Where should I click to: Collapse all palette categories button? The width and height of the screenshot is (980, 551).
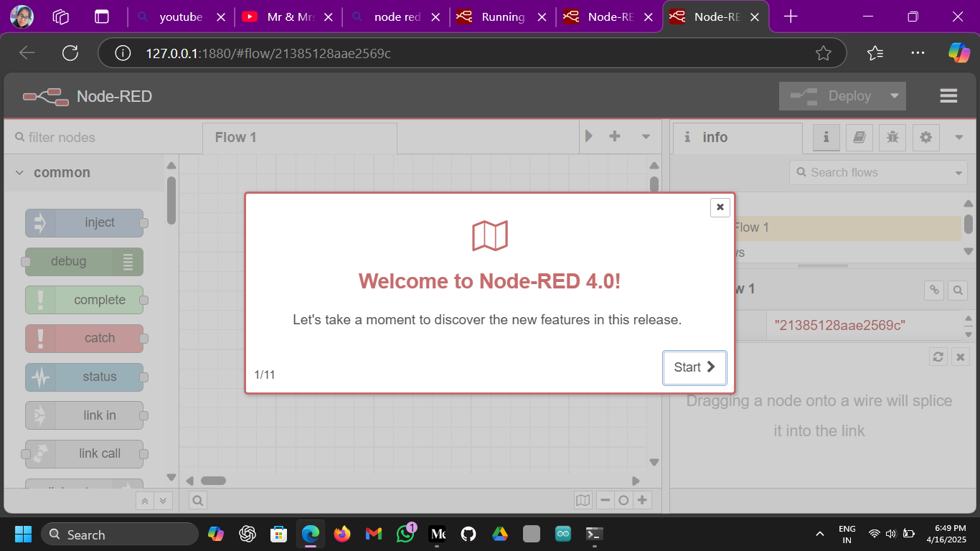pyautogui.click(x=146, y=501)
